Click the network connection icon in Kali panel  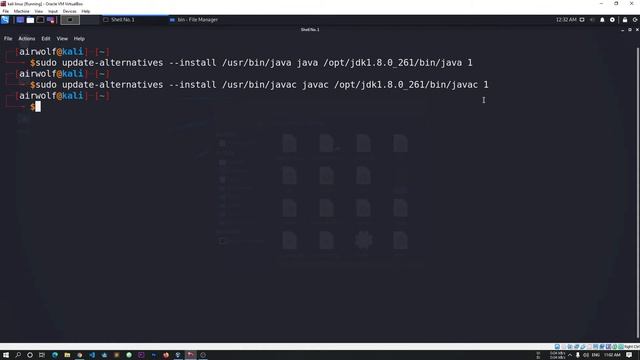coord(582,20)
